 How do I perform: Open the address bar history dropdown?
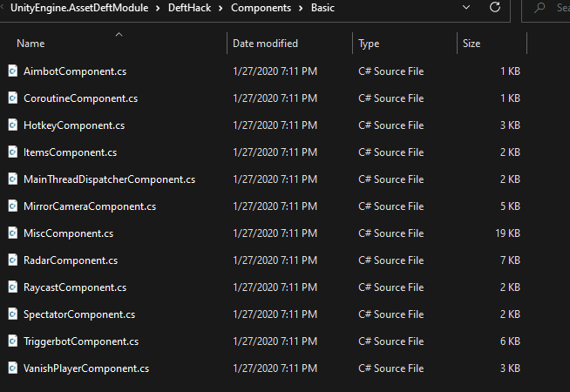[x=466, y=7]
